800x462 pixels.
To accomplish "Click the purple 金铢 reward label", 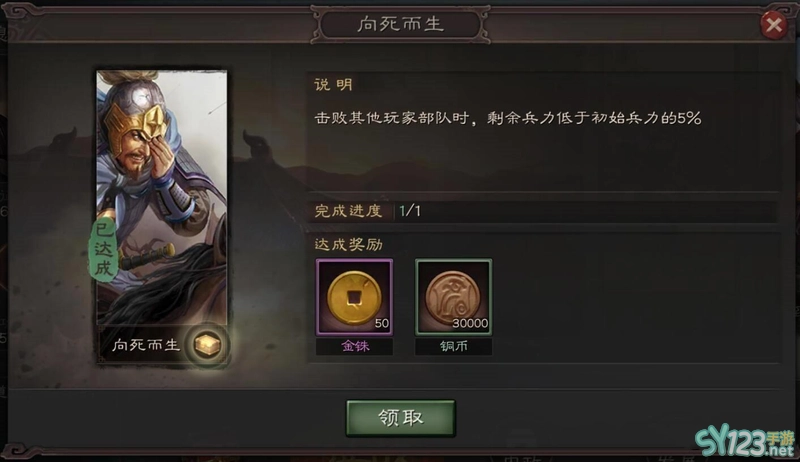I will (x=355, y=346).
